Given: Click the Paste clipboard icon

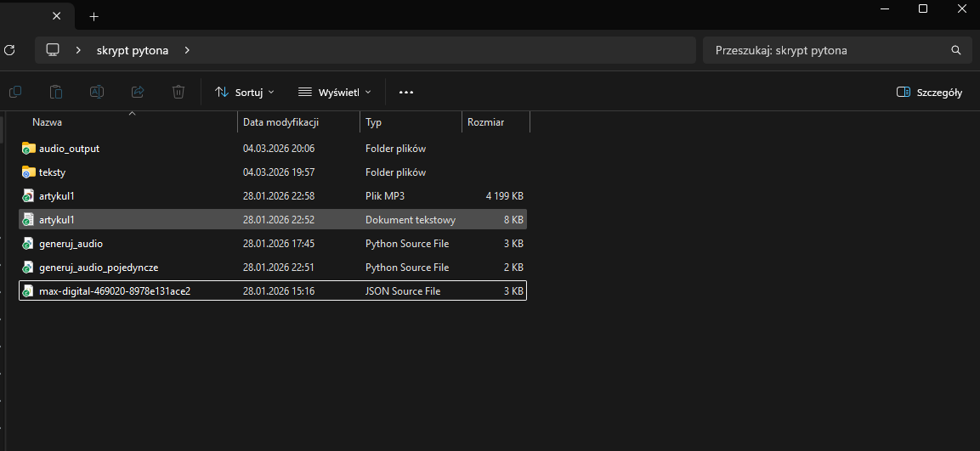Looking at the screenshot, I should tap(56, 92).
